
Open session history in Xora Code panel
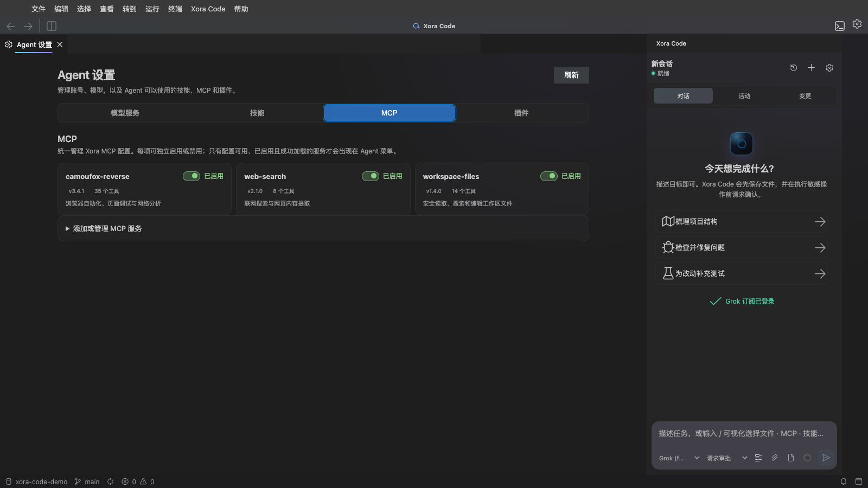click(x=794, y=68)
